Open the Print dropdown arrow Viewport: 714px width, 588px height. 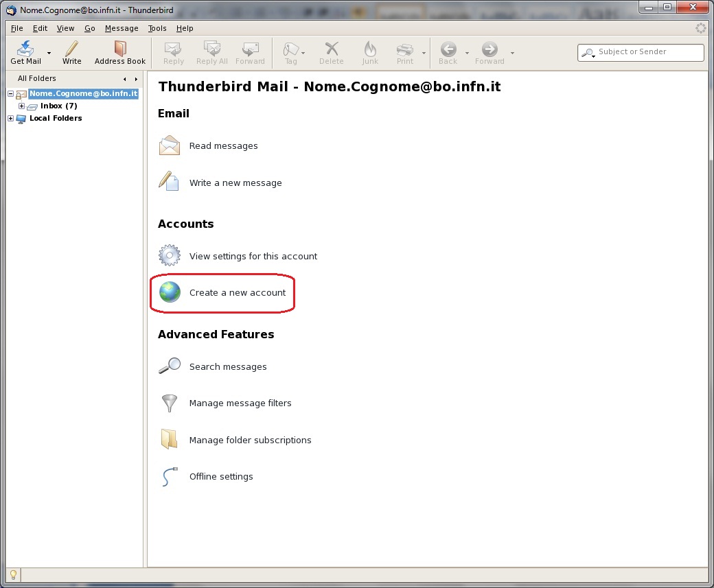424,54
